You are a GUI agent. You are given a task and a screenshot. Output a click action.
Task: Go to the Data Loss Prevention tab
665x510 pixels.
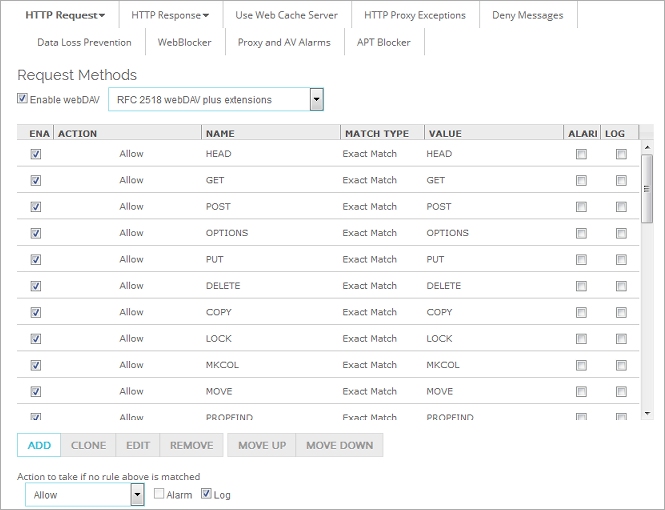point(84,43)
